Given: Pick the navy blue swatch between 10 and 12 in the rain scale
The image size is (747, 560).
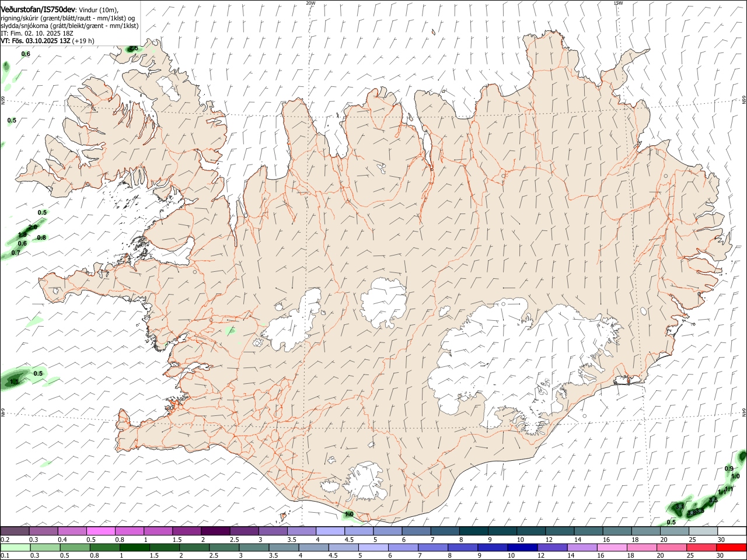Looking at the screenshot, I should coord(522,548).
